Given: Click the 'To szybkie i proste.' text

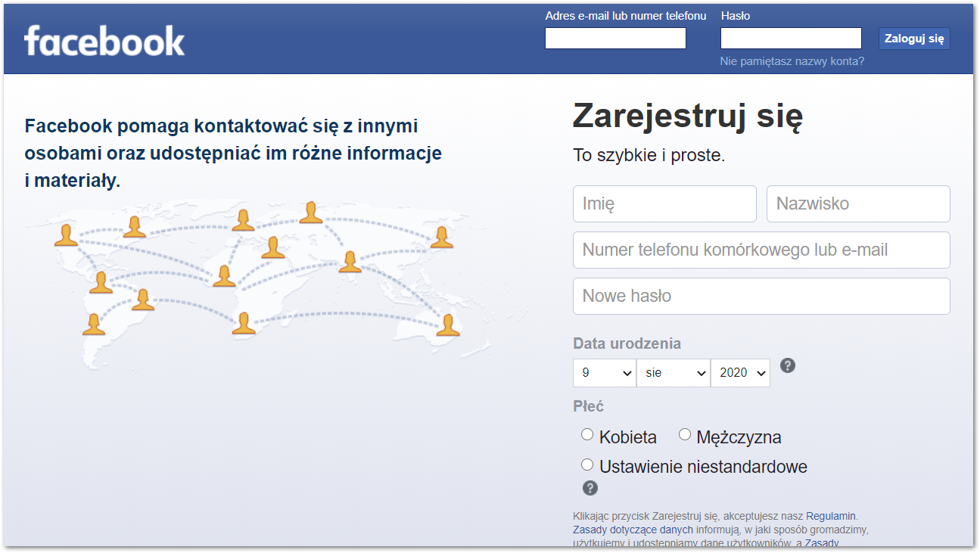Looking at the screenshot, I should 649,157.
